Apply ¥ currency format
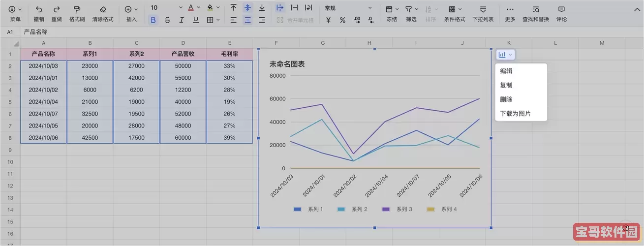This screenshot has width=644, height=246. [328, 20]
